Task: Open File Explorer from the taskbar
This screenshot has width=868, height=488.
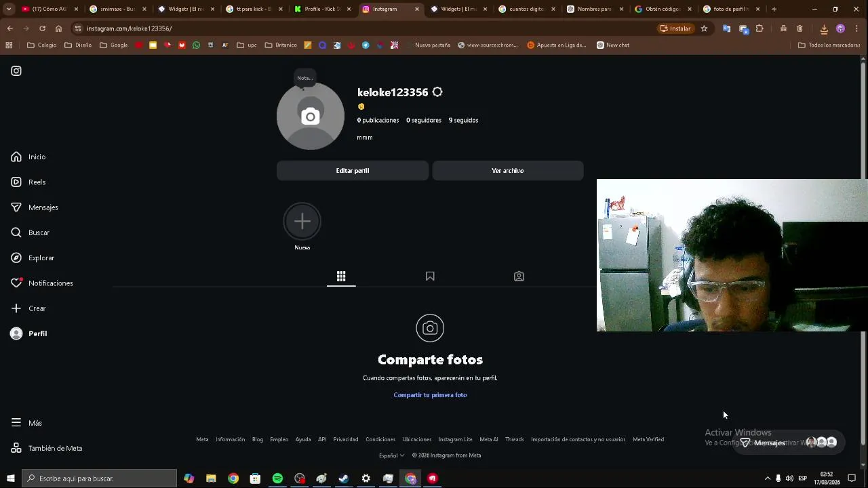Action: (x=211, y=479)
